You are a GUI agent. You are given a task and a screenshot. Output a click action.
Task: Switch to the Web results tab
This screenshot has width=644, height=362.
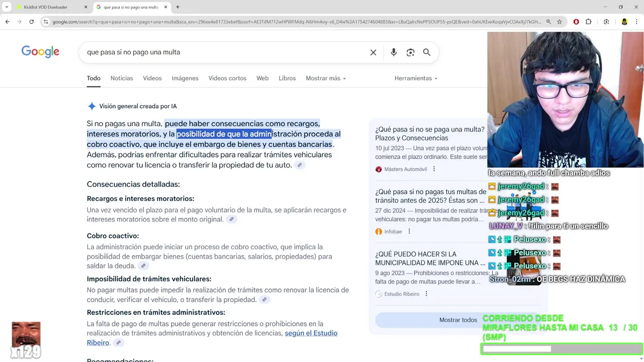tap(263, 78)
